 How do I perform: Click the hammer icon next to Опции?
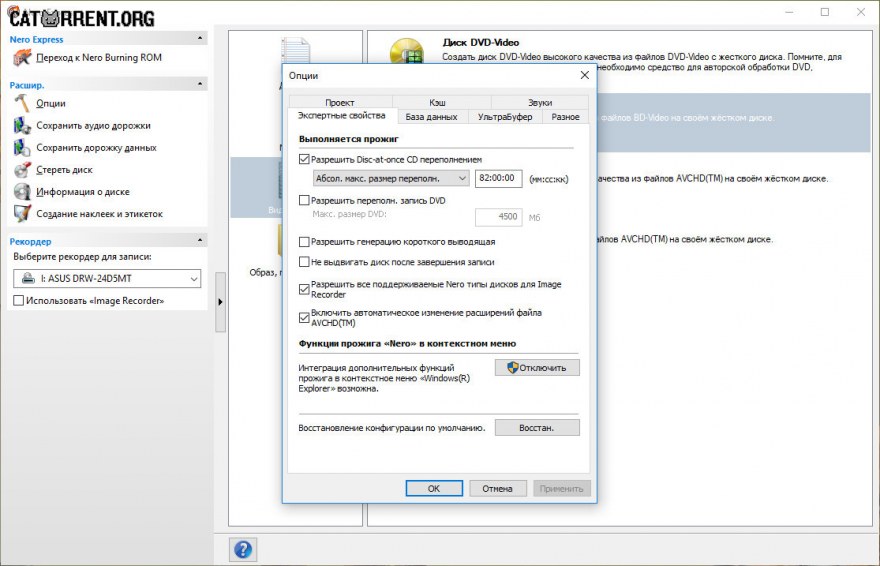[x=22, y=103]
